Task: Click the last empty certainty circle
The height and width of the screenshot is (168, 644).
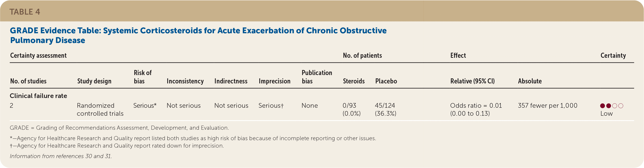Action: click(x=621, y=106)
